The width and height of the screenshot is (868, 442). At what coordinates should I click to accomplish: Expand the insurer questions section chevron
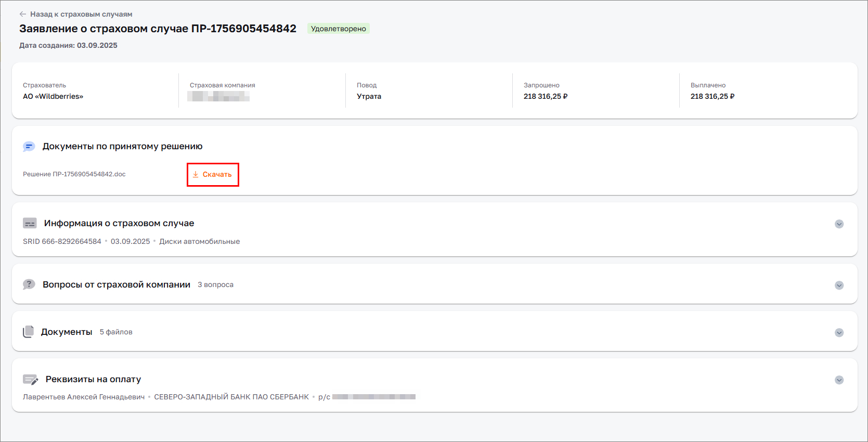(x=839, y=285)
